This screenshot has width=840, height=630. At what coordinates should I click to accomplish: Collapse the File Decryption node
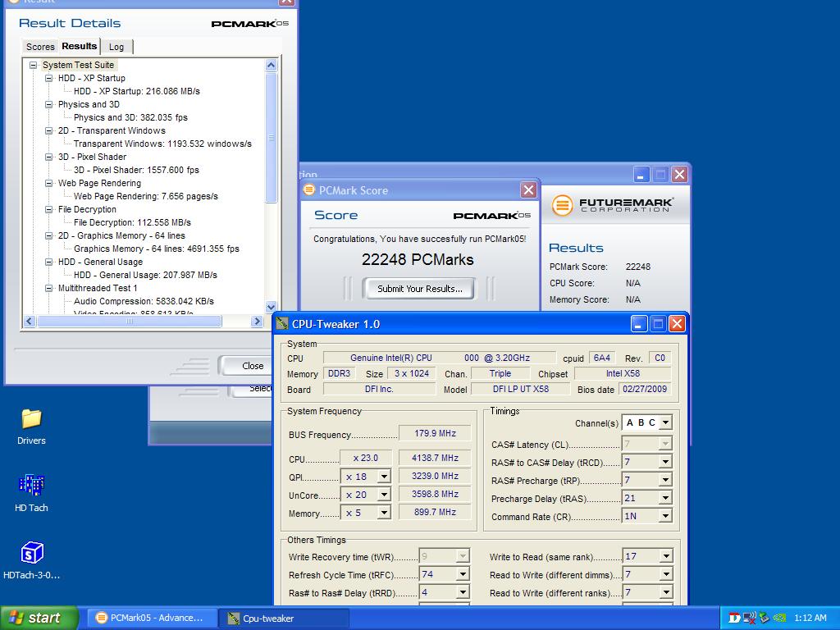(48, 209)
